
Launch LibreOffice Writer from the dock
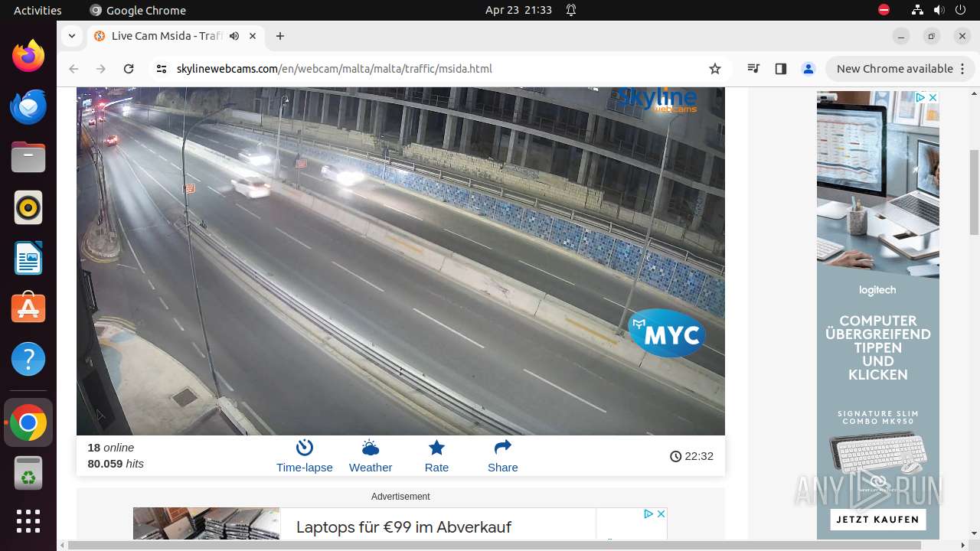coord(28,258)
